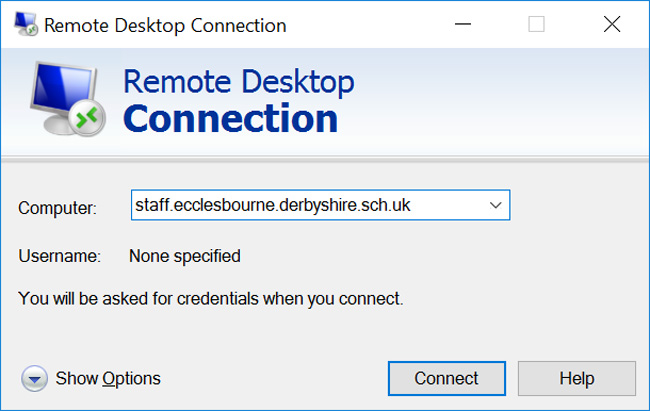Click the Remote Desktop banner heading text

point(239,82)
